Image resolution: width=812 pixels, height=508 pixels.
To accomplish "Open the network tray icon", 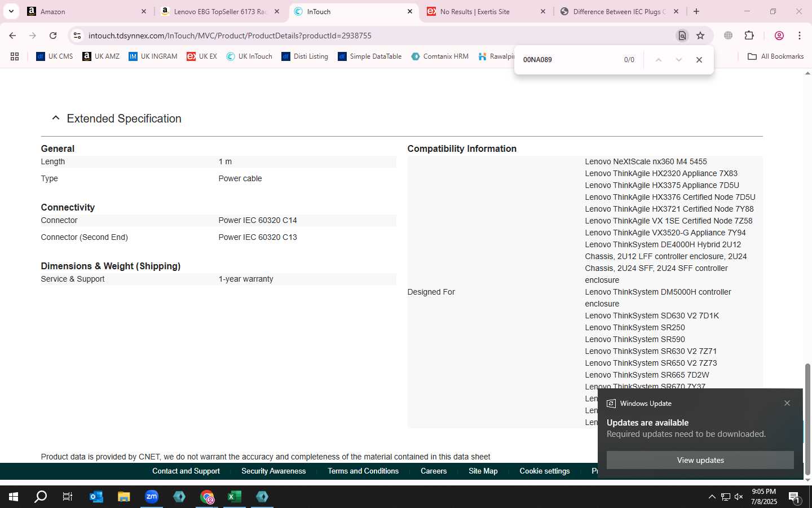I will [726, 497].
